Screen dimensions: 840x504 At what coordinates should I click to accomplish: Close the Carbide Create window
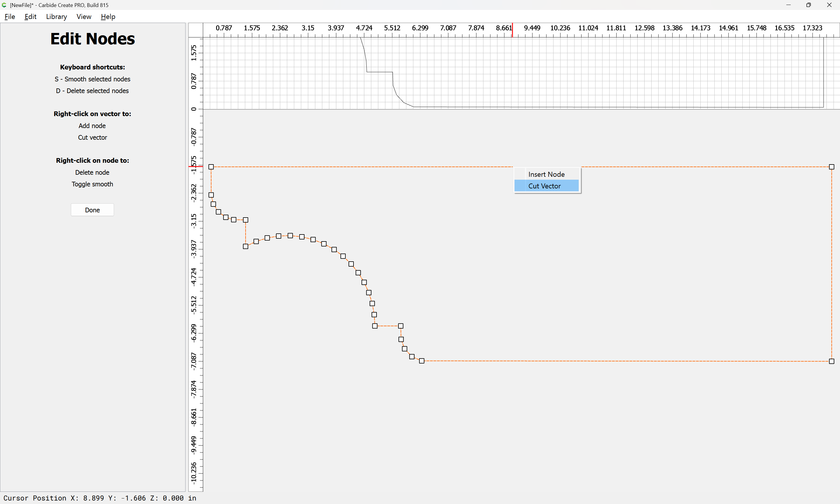[829, 5]
